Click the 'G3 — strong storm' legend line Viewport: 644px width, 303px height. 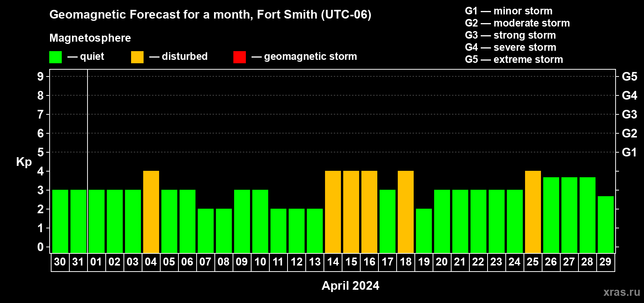(510, 35)
